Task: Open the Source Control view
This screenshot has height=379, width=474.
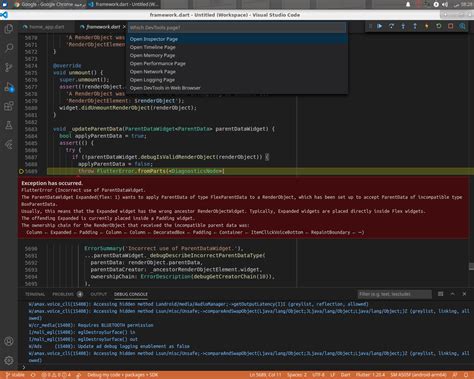Action: click(9, 67)
